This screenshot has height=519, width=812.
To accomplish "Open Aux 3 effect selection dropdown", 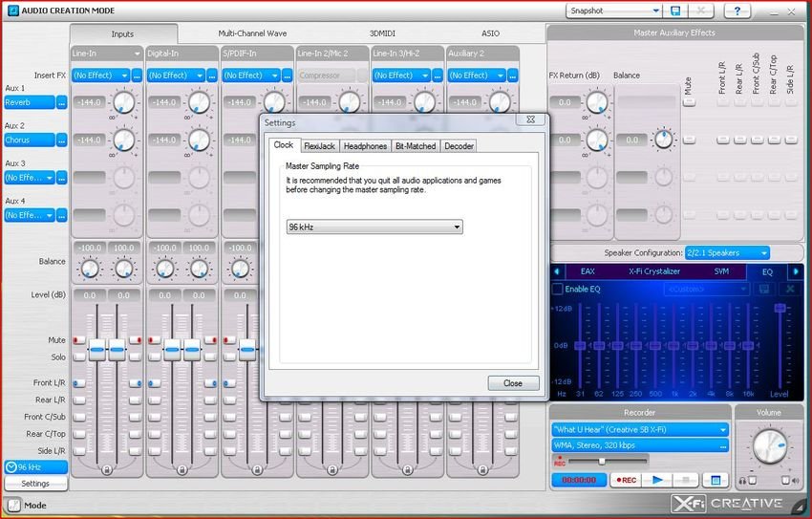I will point(30,178).
